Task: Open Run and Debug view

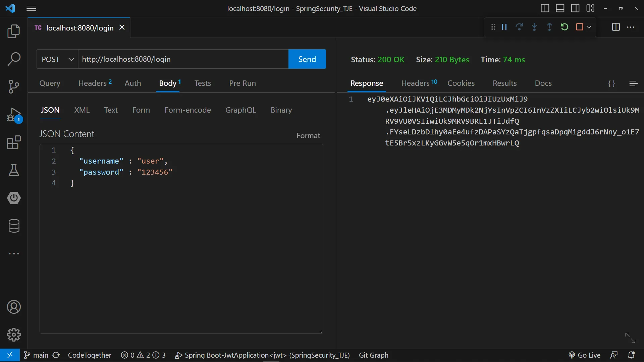Action: [14, 115]
